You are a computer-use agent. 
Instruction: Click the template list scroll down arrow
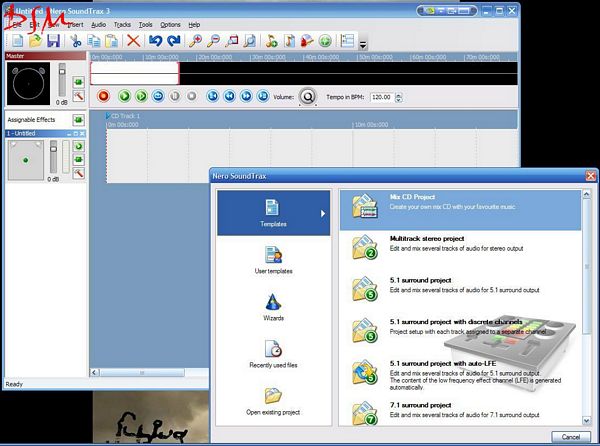point(587,421)
